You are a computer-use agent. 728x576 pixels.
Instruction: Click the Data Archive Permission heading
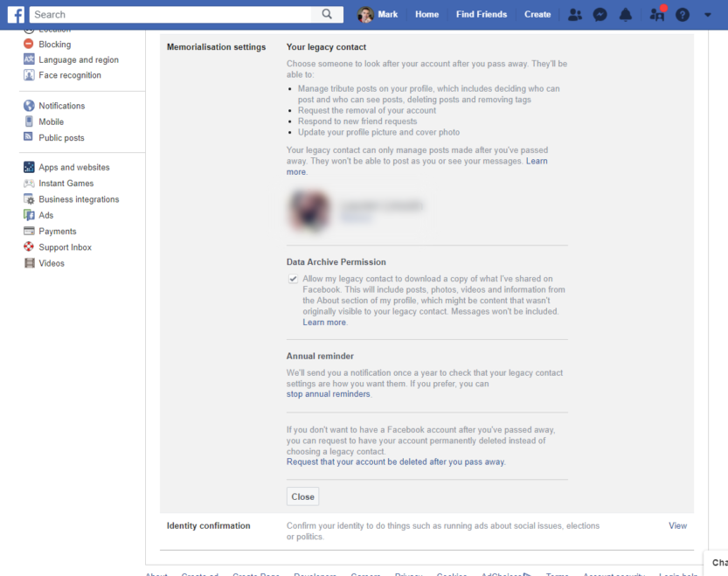click(336, 262)
